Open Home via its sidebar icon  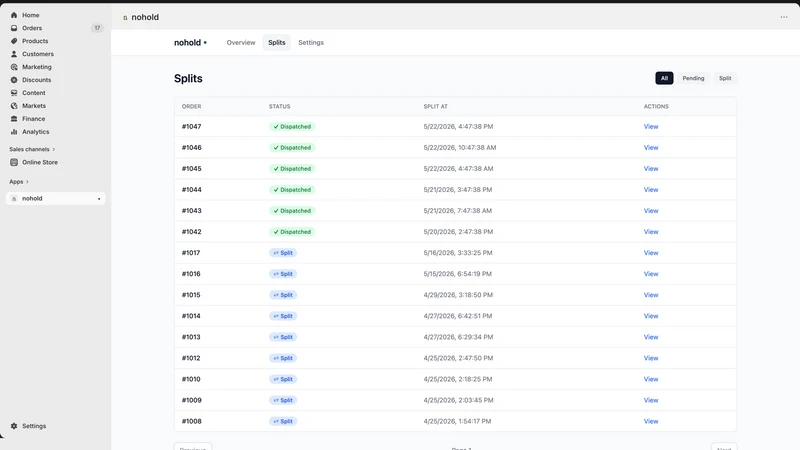pyautogui.click(x=14, y=15)
